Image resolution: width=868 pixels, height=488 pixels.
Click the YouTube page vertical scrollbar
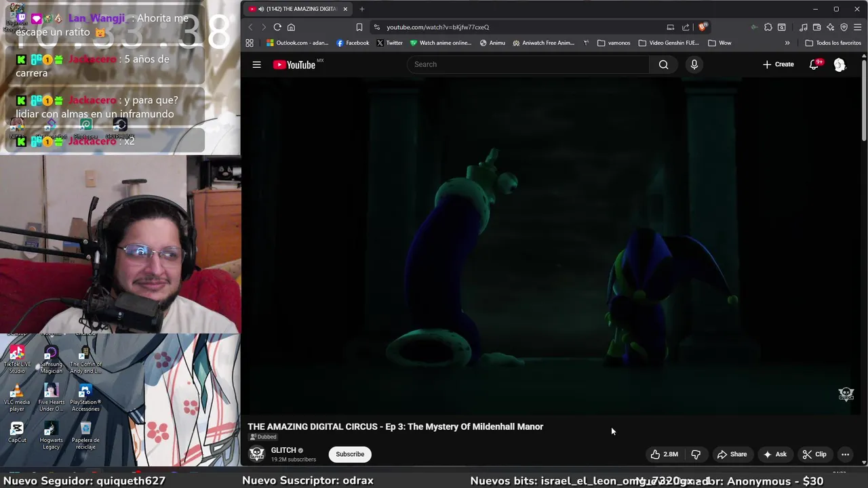[x=863, y=102]
